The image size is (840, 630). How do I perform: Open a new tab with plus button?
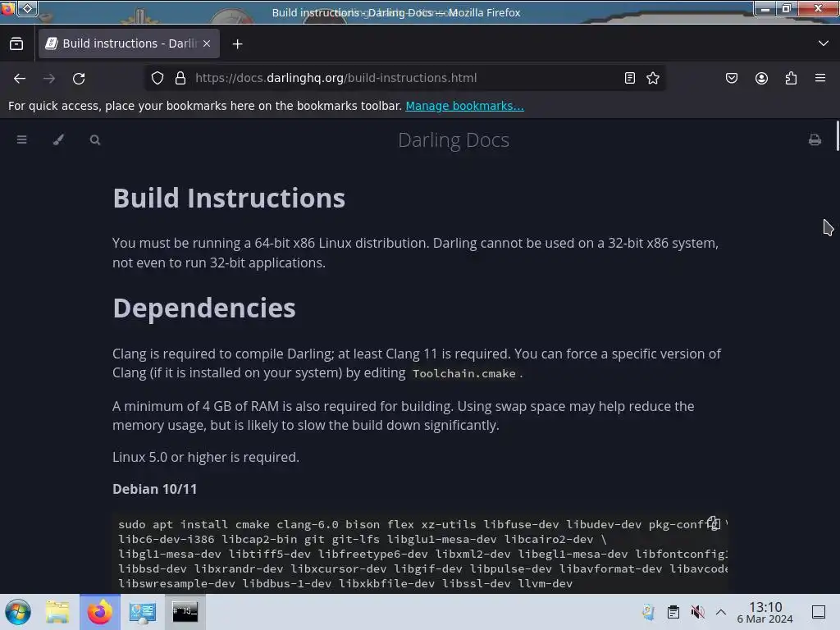pos(237,44)
